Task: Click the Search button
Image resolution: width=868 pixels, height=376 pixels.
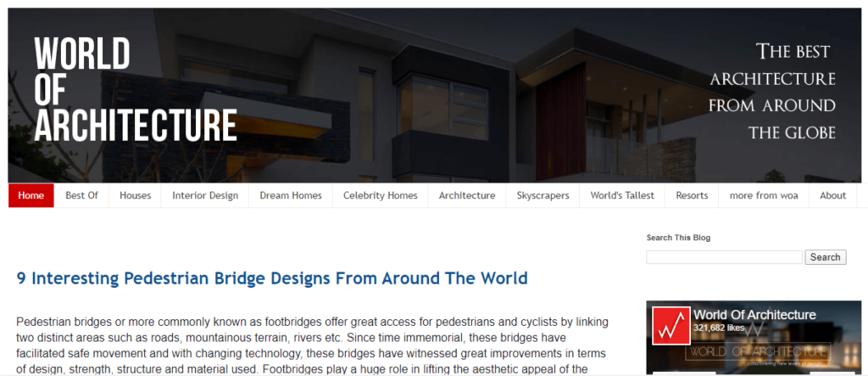Action: pos(825,257)
